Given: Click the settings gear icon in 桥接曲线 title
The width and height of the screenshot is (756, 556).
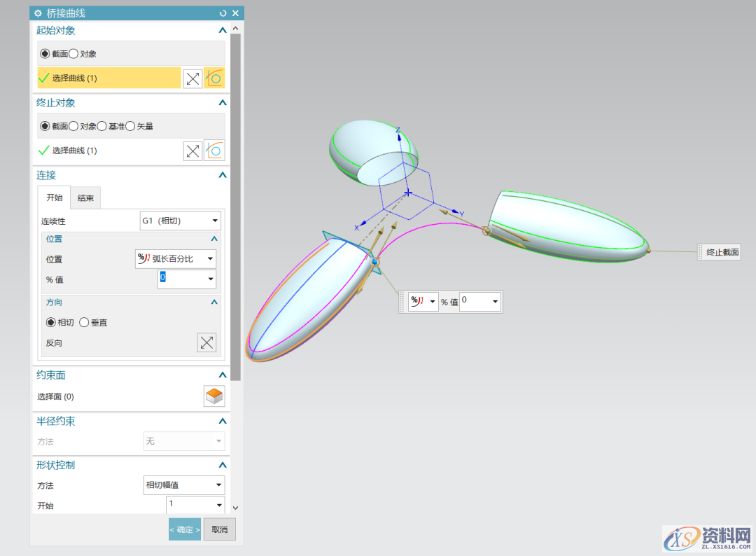Looking at the screenshot, I should [38, 13].
